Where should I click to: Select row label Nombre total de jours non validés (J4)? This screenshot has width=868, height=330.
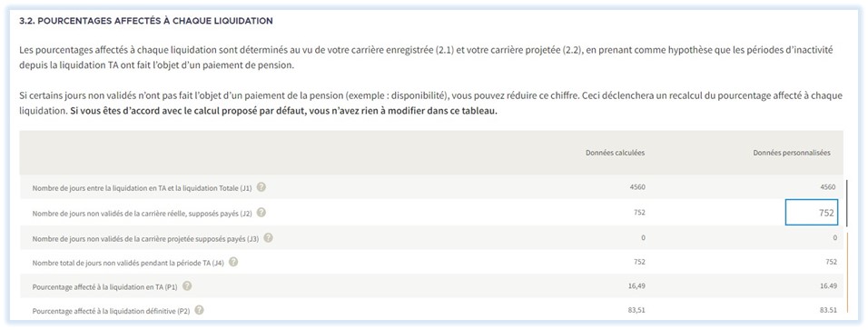tap(128, 263)
